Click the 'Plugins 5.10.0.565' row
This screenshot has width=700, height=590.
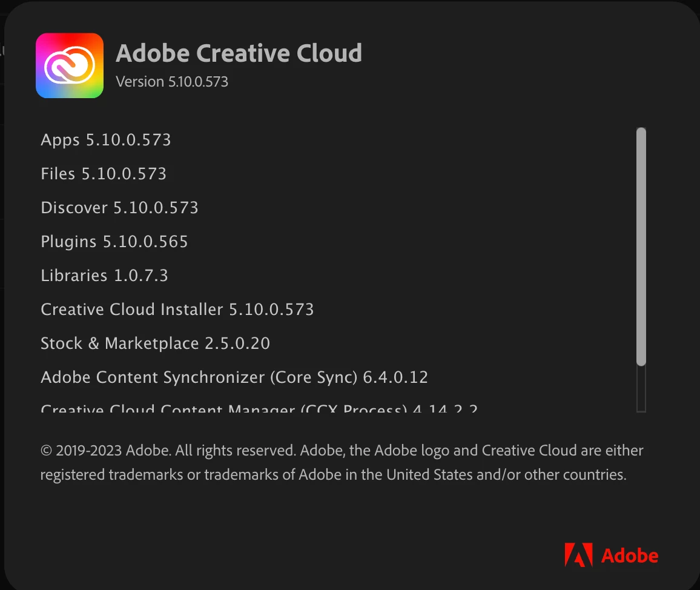pyautogui.click(x=114, y=242)
